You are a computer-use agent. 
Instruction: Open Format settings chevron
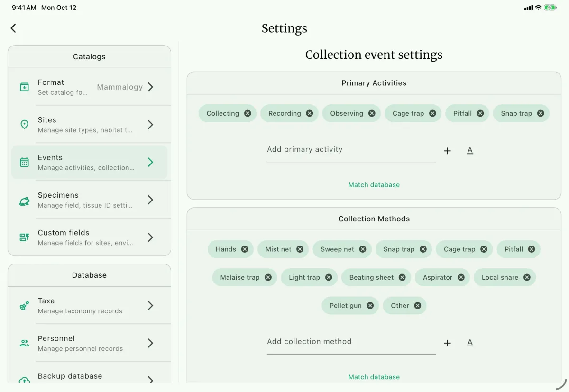[x=150, y=87]
